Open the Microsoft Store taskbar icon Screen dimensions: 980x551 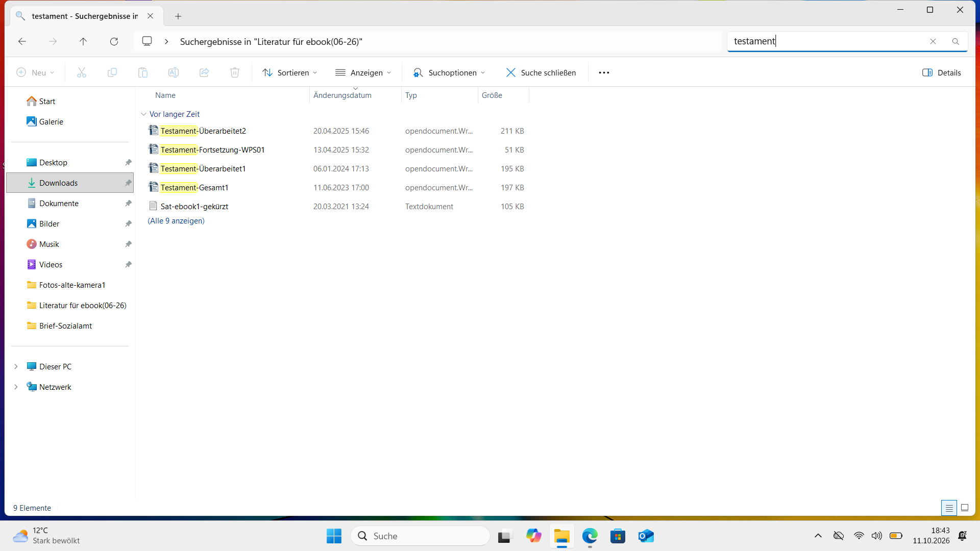[x=618, y=536]
